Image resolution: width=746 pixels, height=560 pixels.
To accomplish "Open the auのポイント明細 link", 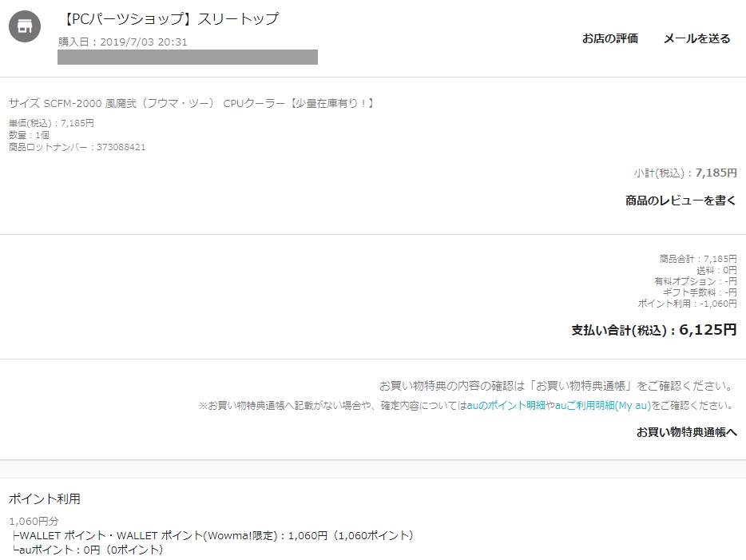I will coord(506,405).
